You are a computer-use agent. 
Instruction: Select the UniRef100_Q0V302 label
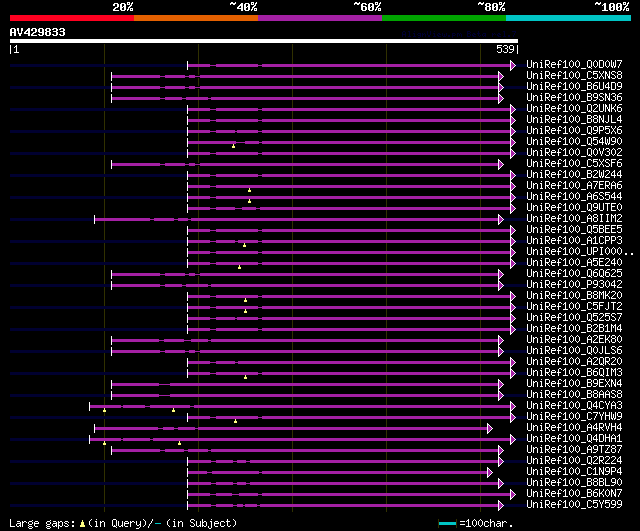(574, 153)
